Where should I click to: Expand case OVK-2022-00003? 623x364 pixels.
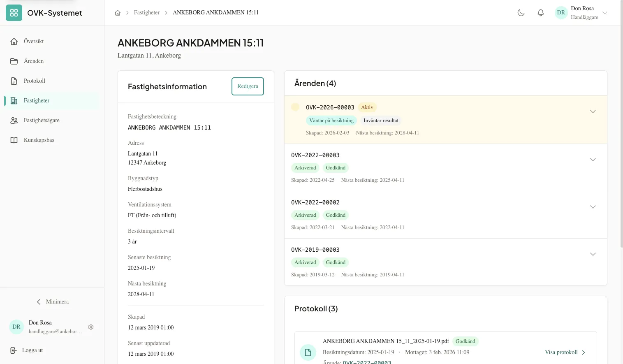tap(593, 160)
